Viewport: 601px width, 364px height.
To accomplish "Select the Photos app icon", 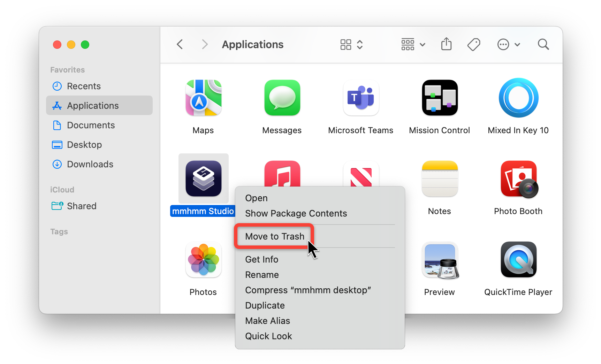I will 203,259.
